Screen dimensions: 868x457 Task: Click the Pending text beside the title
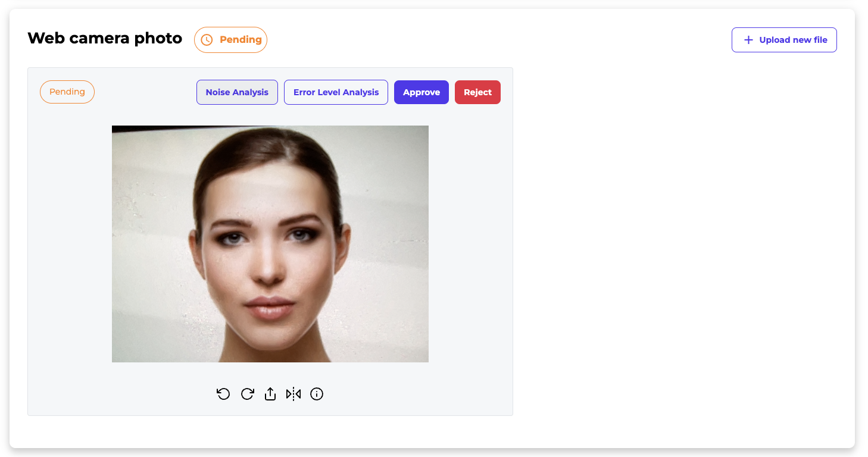click(241, 40)
